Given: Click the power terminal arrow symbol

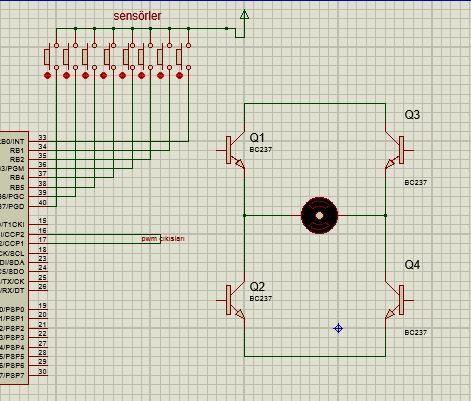Looking at the screenshot, I should click(244, 14).
